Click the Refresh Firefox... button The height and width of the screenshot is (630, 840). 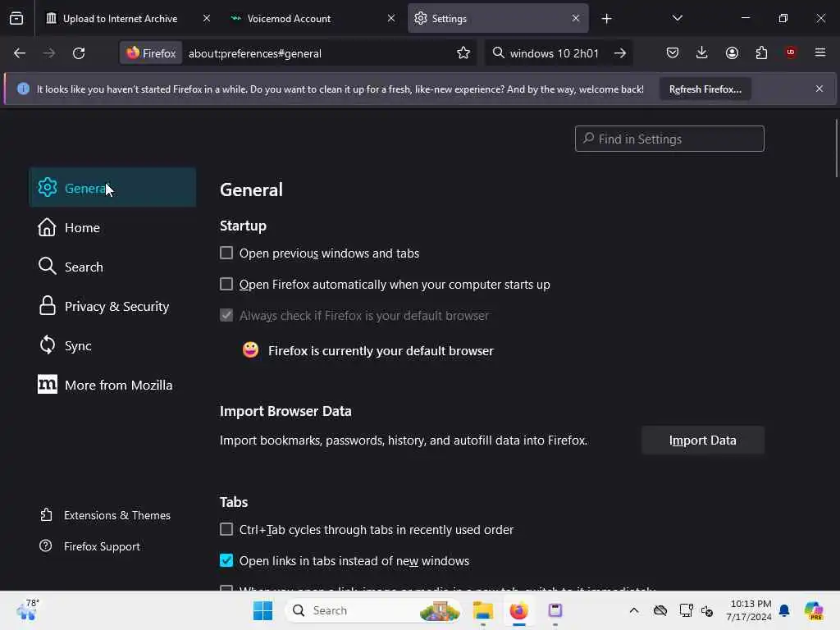tap(705, 89)
